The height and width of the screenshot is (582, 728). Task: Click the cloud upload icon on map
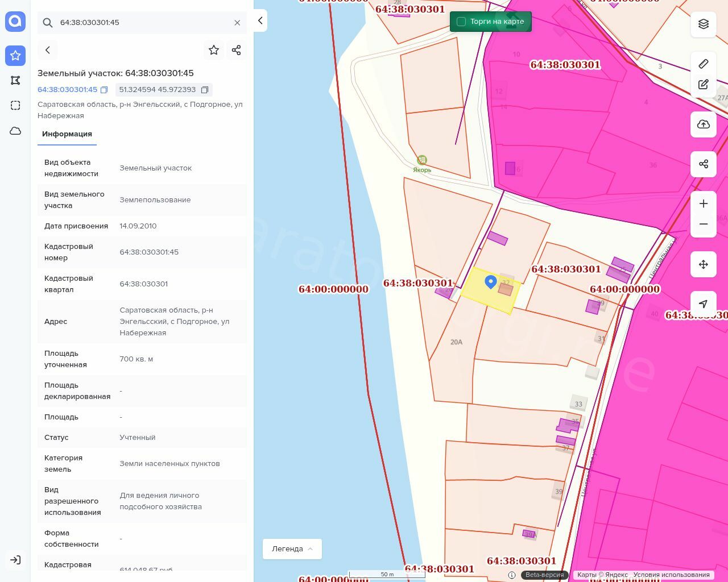click(x=704, y=124)
